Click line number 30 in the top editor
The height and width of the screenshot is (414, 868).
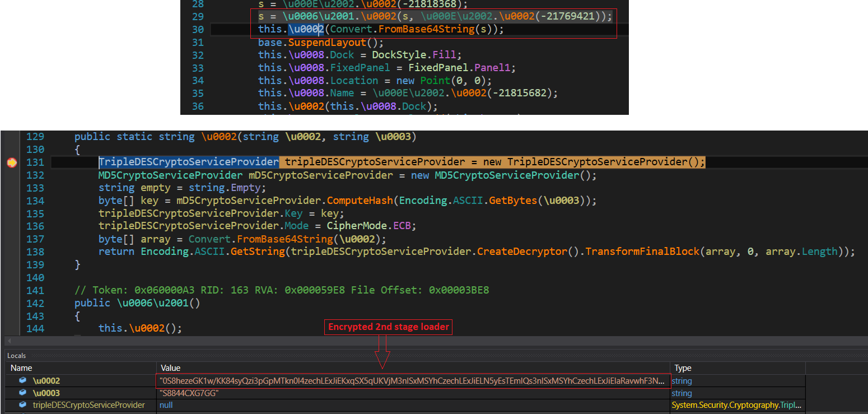pos(197,29)
